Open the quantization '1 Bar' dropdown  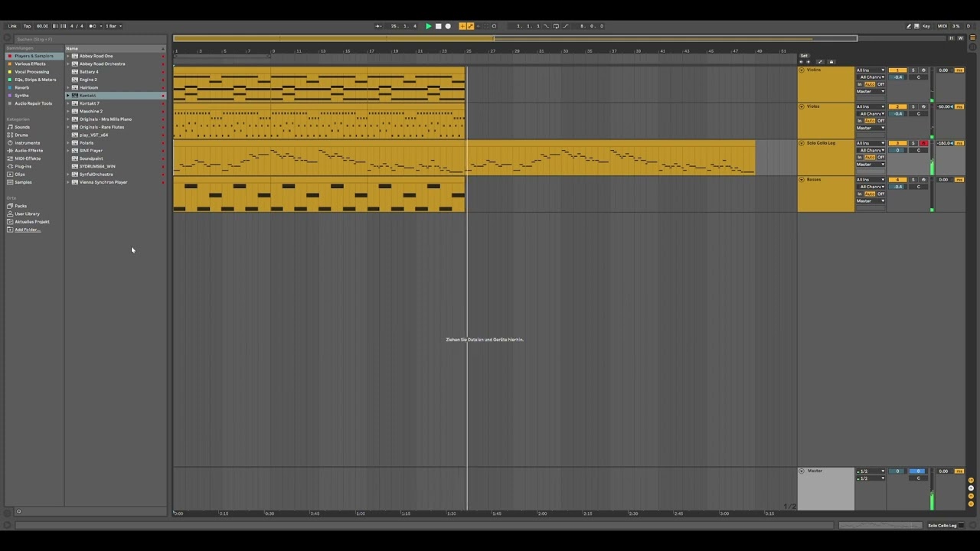(114, 26)
